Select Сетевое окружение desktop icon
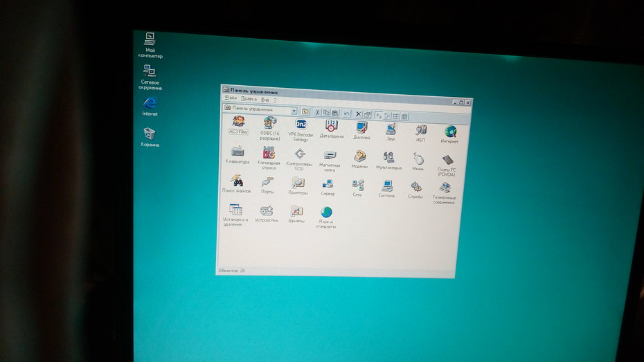 pyautogui.click(x=150, y=77)
